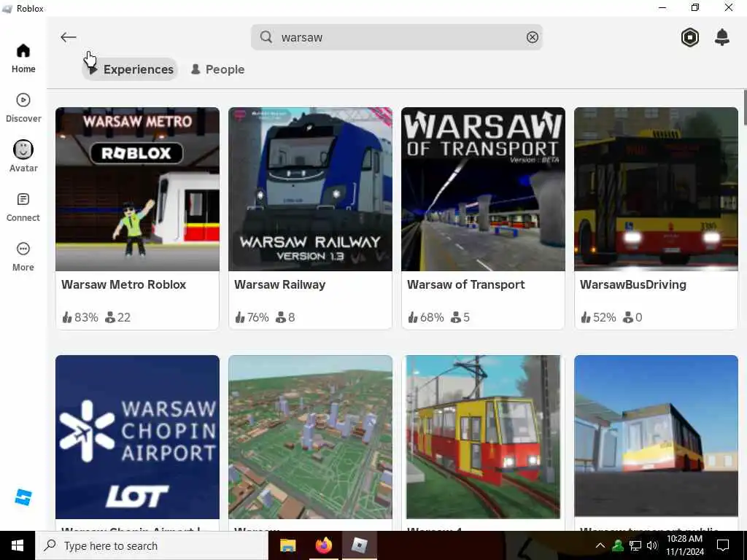747x560 pixels.
Task: Click the 22 players count on Warsaw Metro
Action: click(x=117, y=317)
